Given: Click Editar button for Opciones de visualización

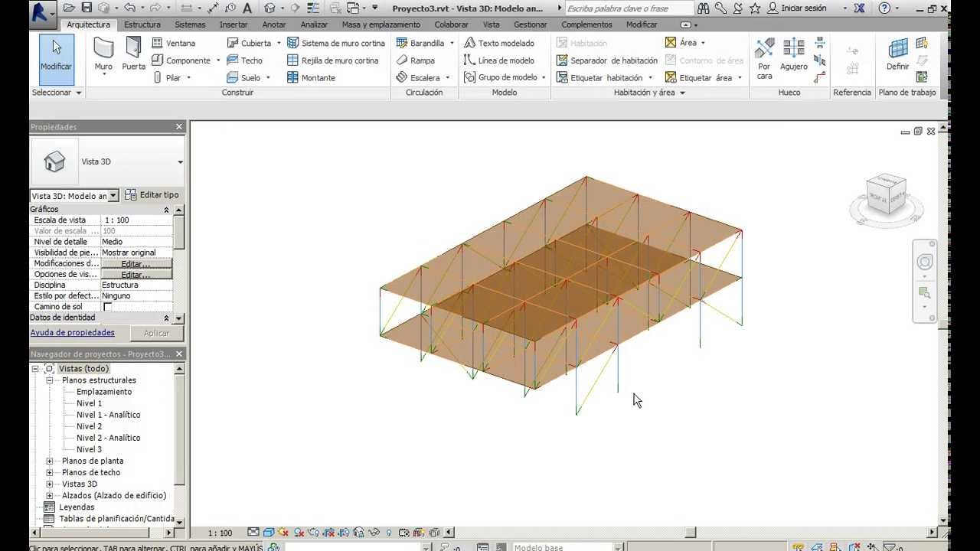Looking at the screenshot, I should coord(136,274).
